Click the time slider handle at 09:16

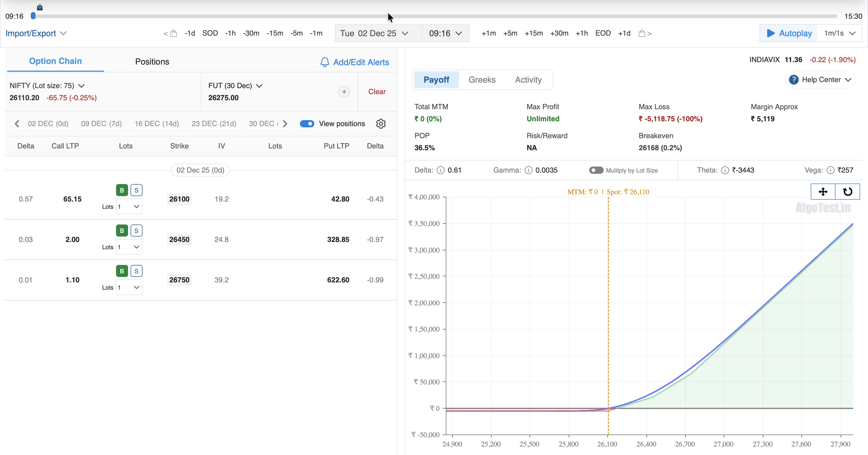click(x=33, y=16)
